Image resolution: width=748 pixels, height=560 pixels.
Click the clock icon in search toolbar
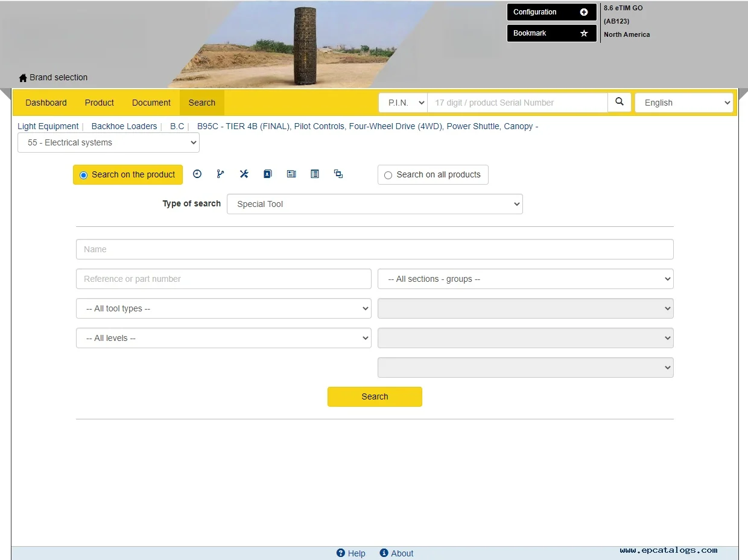click(x=197, y=174)
